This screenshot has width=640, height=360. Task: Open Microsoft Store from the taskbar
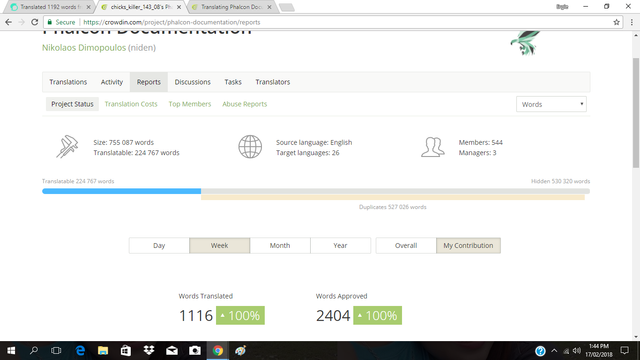tap(126, 351)
